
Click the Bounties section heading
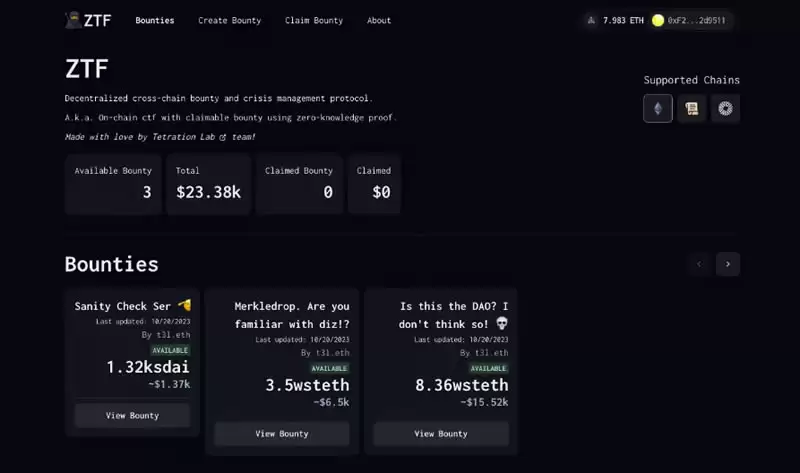pos(112,264)
